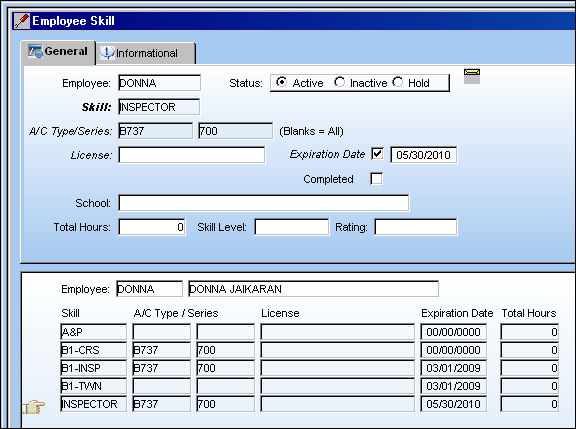Open the Informational tab
The image size is (576, 429).
tap(145, 54)
